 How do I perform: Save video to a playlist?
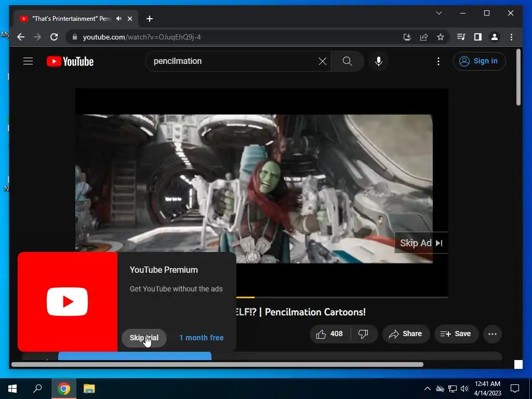point(456,334)
